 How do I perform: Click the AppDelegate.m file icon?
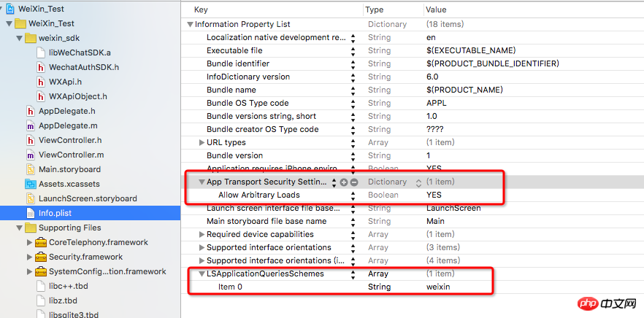(31, 125)
